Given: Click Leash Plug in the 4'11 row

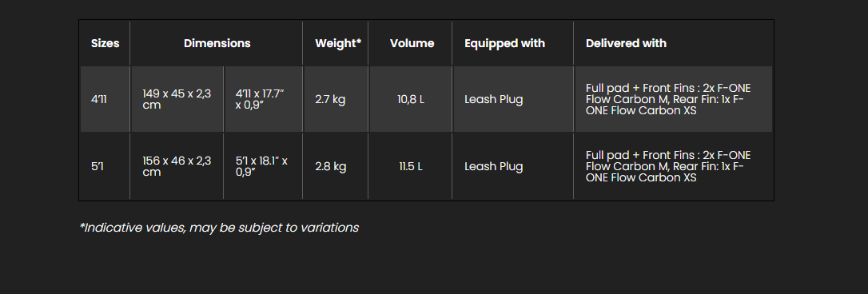Looking at the screenshot, I should pos(494,100).
